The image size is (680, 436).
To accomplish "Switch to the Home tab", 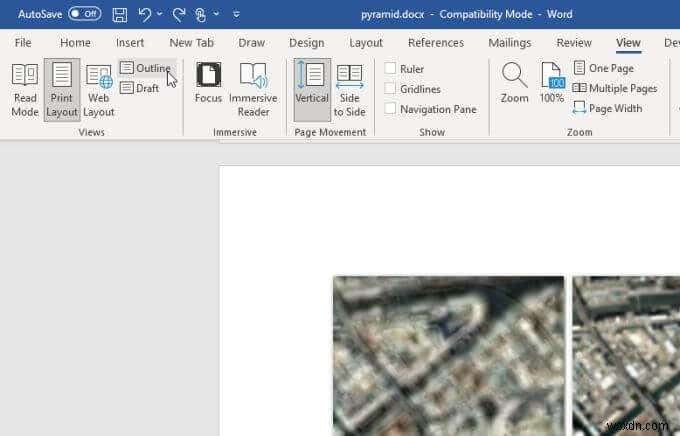I will point(75,43).
